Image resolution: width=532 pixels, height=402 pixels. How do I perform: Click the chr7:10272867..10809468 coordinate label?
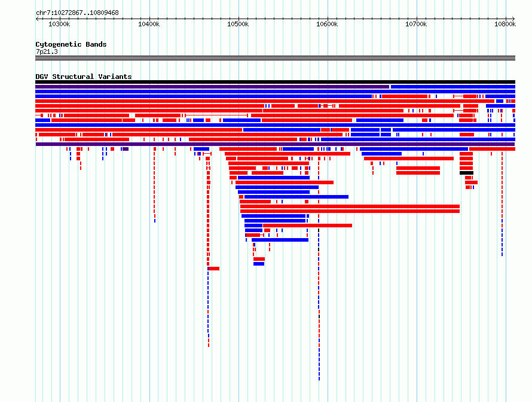[77, 13]
